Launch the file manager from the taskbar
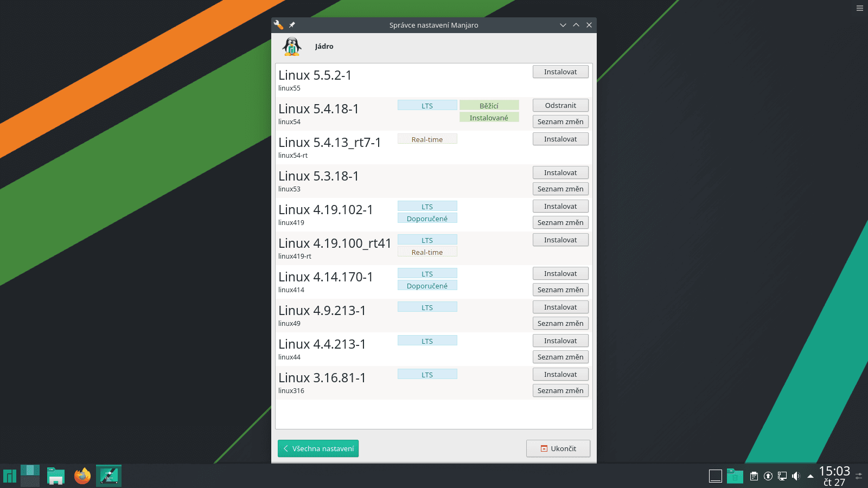 pyautogui.click(x=56, y=476)
